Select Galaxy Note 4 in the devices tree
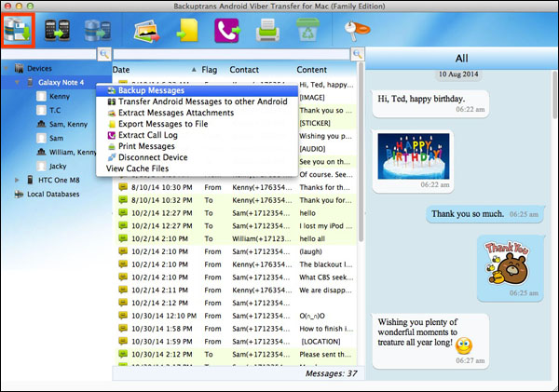559x392 pixels. pos(61,82)
